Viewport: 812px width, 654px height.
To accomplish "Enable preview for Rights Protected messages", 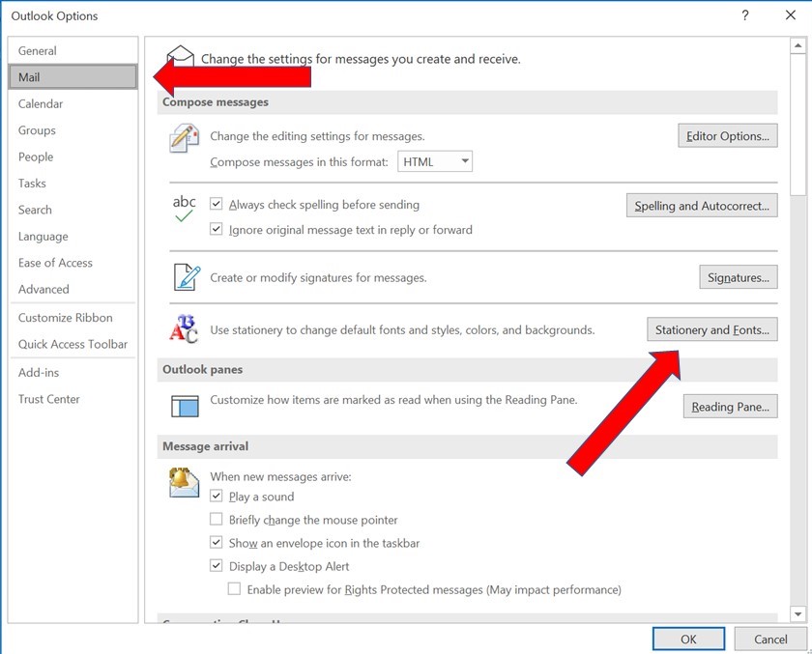I will [234, 589].
